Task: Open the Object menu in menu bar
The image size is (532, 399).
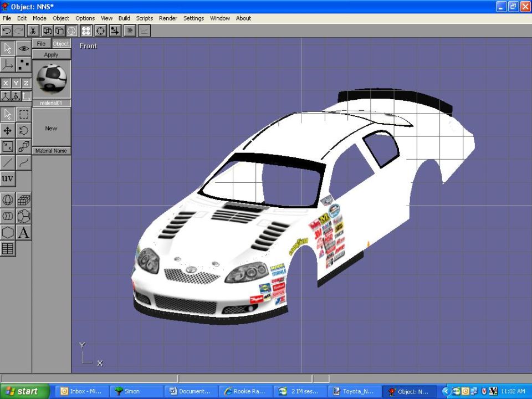Action: coord(61,18)
